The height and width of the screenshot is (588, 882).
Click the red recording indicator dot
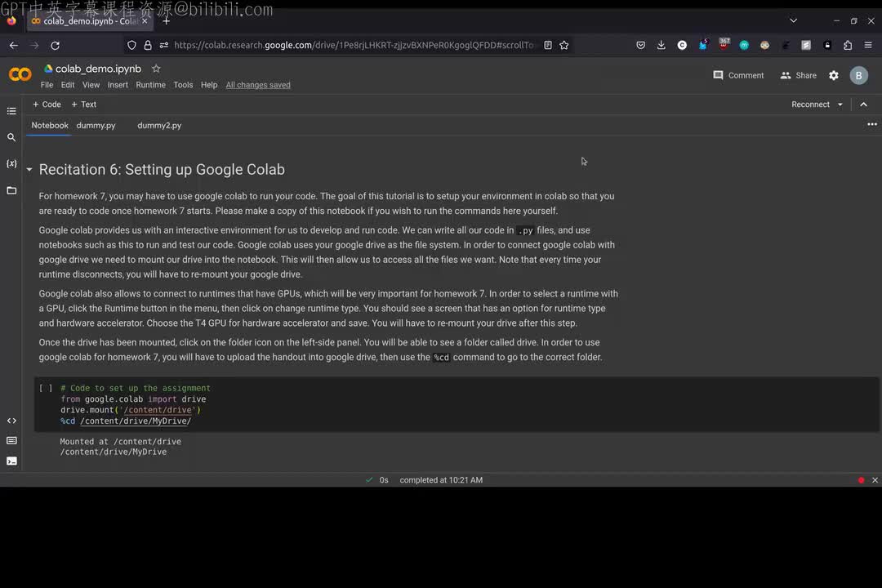(861, 480)
